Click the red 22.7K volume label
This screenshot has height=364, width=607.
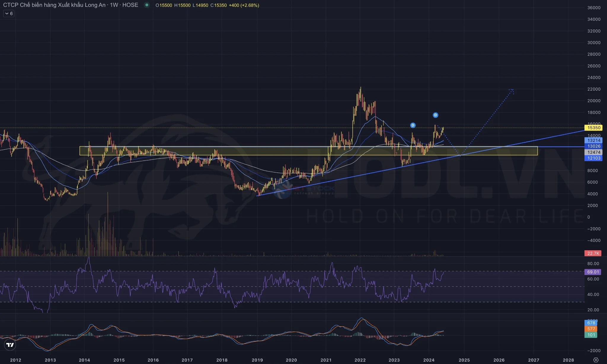(x=593, y=253)
